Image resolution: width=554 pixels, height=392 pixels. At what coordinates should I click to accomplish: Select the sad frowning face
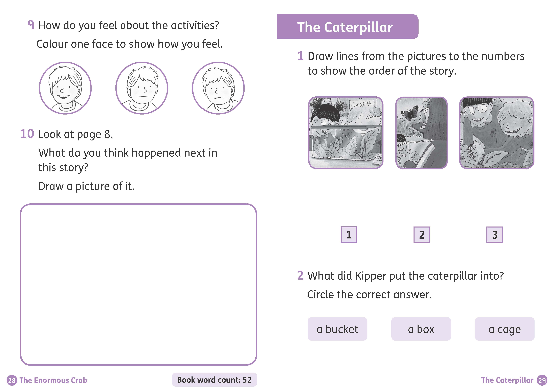click(x=218, y=88)
